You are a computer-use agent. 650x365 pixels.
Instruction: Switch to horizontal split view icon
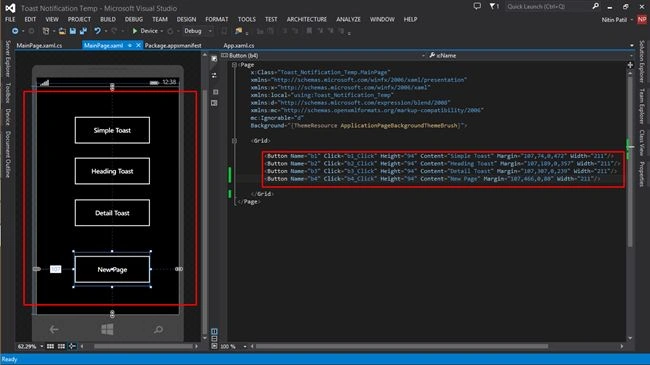pos(214,338)
